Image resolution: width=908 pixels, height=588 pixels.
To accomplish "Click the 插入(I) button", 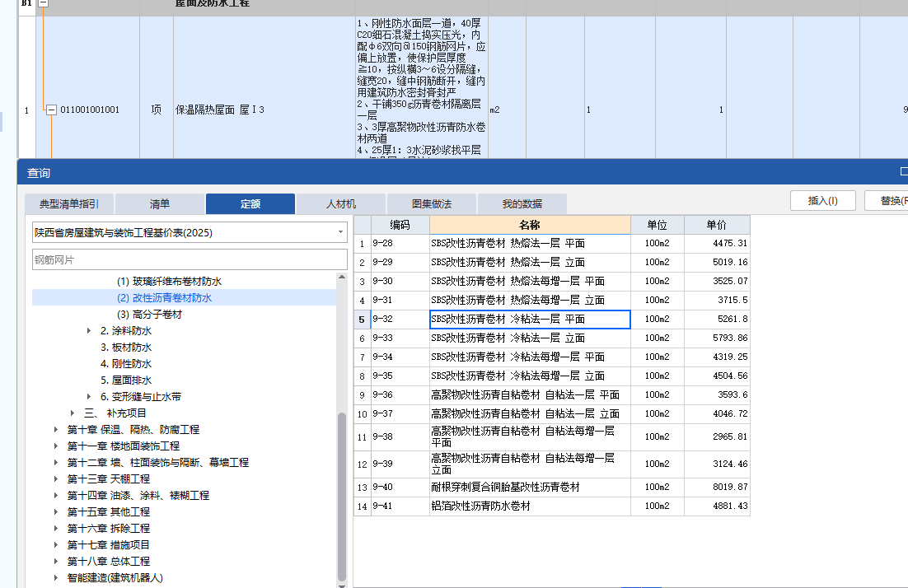I will (822, 200).
